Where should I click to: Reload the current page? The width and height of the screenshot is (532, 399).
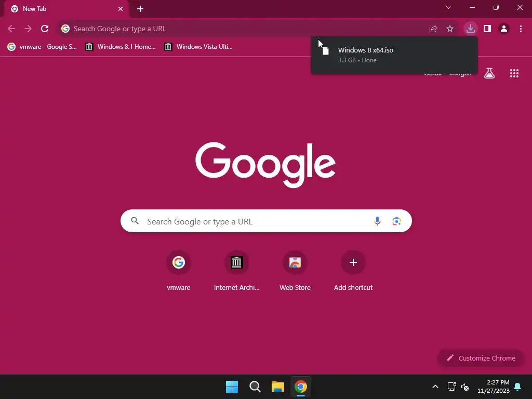click(45, 29)
